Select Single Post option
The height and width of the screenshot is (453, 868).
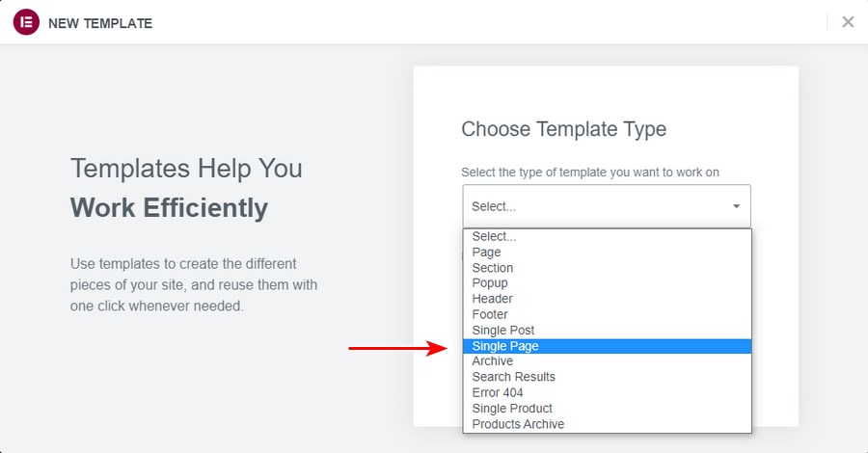502,331
